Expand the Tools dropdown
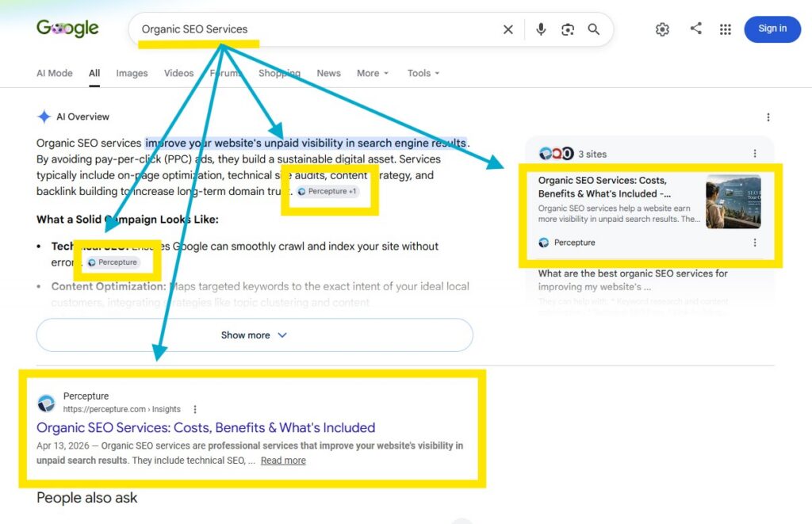 423,74
